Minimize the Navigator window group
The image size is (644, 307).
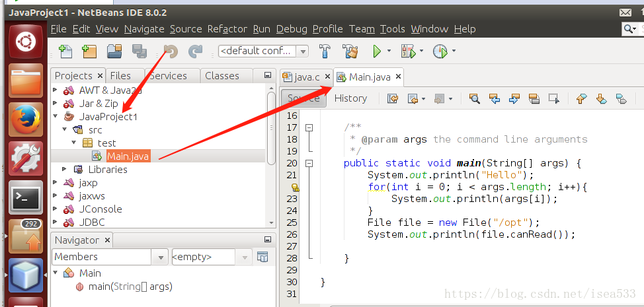[268, 240]
